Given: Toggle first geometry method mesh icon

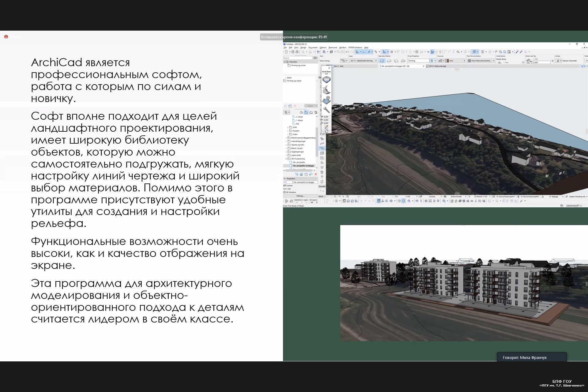Looking at the screenshot, I should pos(382,61).
